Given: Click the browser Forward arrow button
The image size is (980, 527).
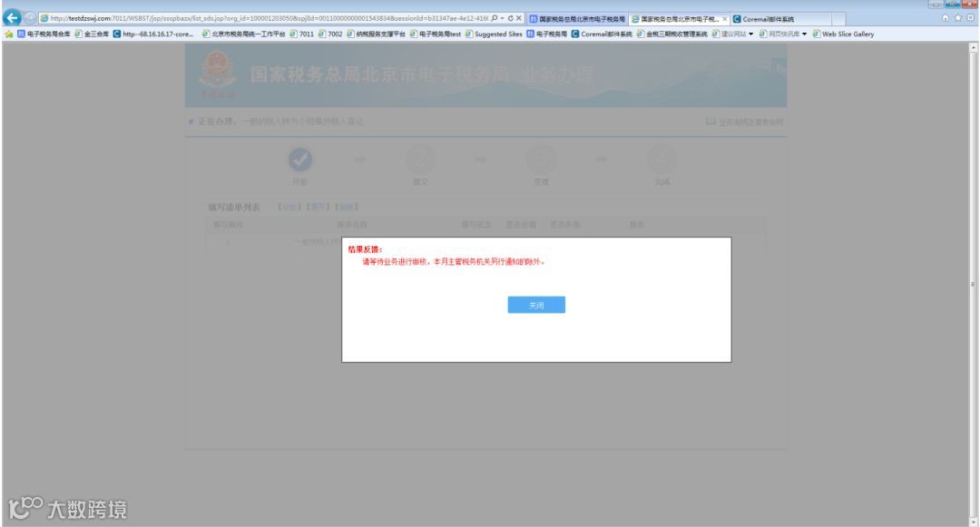Looking at the screenshot, I should coord(29,18).
